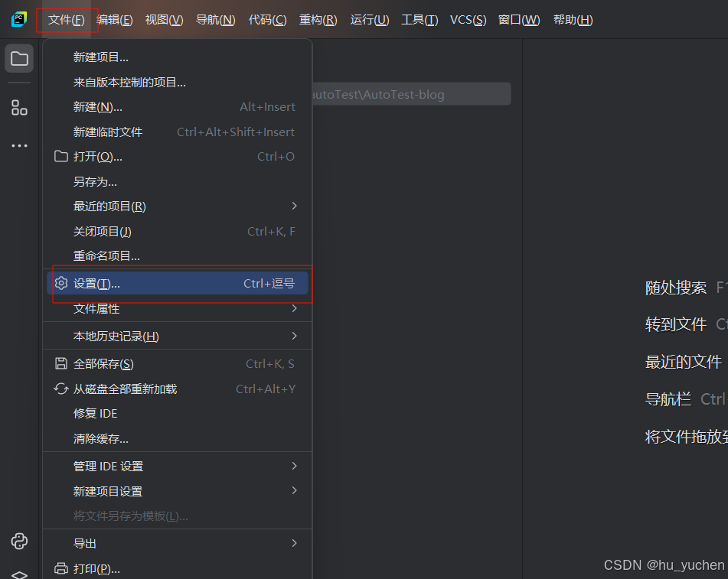The image size is (728, 579).
Task: Open the Structure tool window icon
Action: [x=19, y=108]
